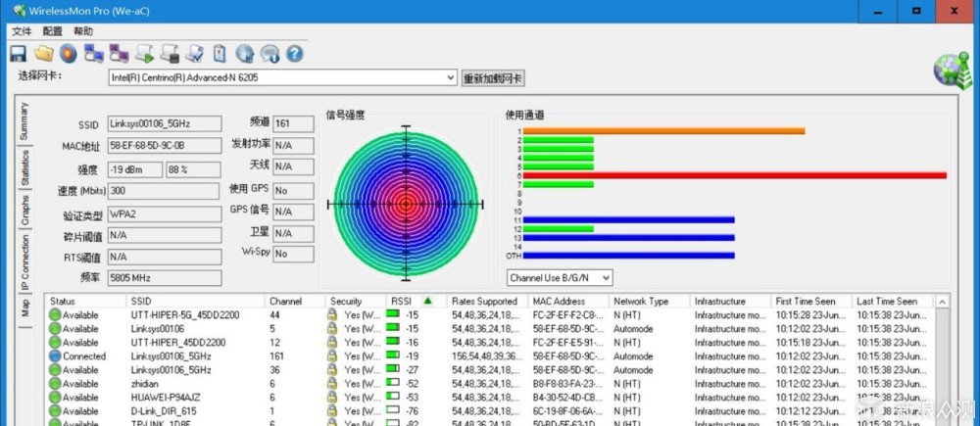The image size is (980, 426).
Task: Open the Channel Use B/G/N dropdown
Action: pyautogui.click(x=560, y=277)
